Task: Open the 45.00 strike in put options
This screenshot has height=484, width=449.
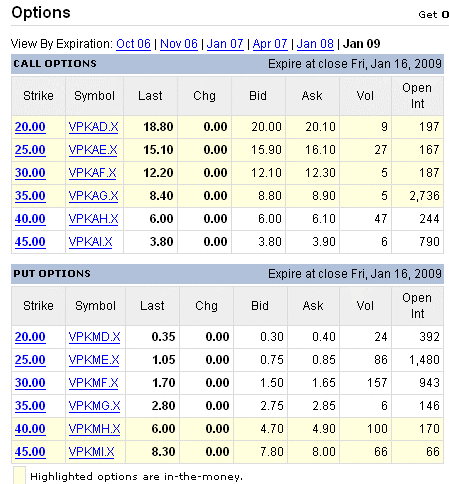Action: [30, 452]
